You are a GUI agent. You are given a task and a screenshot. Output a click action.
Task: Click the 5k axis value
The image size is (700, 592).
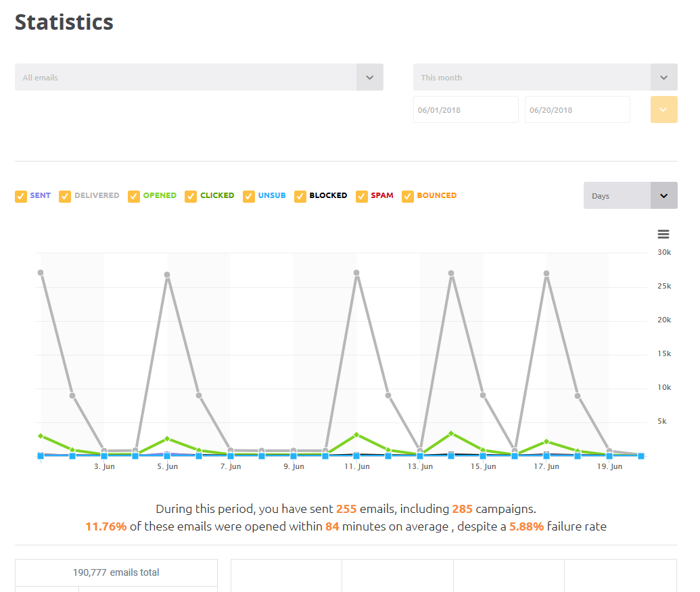click(661, 421)
